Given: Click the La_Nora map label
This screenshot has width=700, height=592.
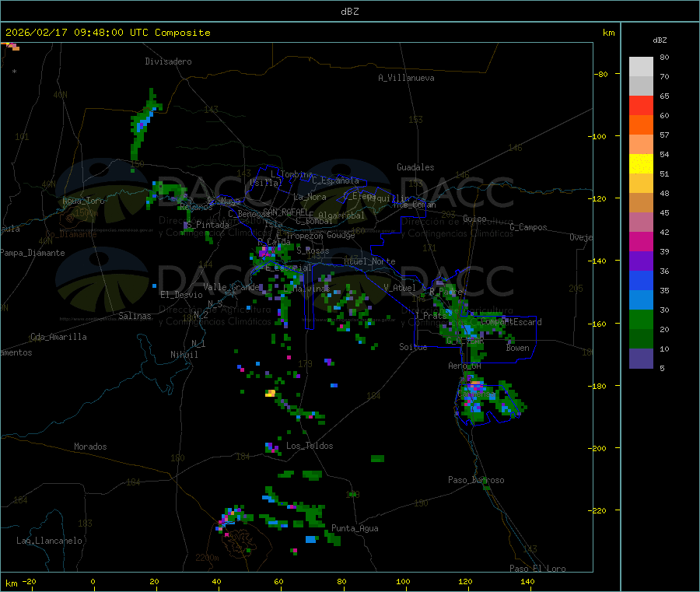Looking at the screenshot, I should (x=310, y=197).
